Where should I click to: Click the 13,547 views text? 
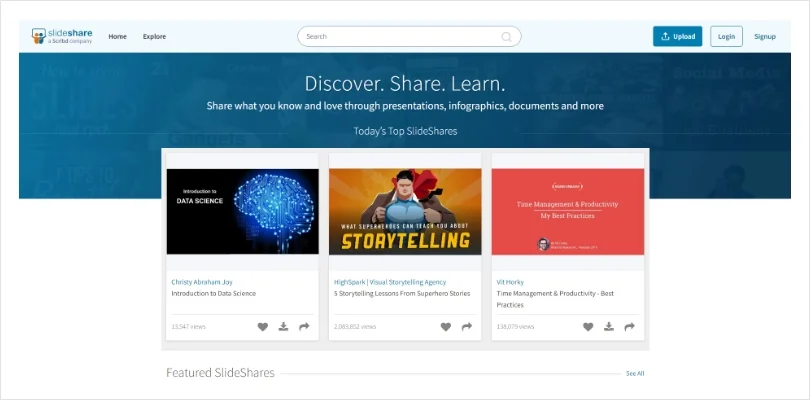click(189, 327)
